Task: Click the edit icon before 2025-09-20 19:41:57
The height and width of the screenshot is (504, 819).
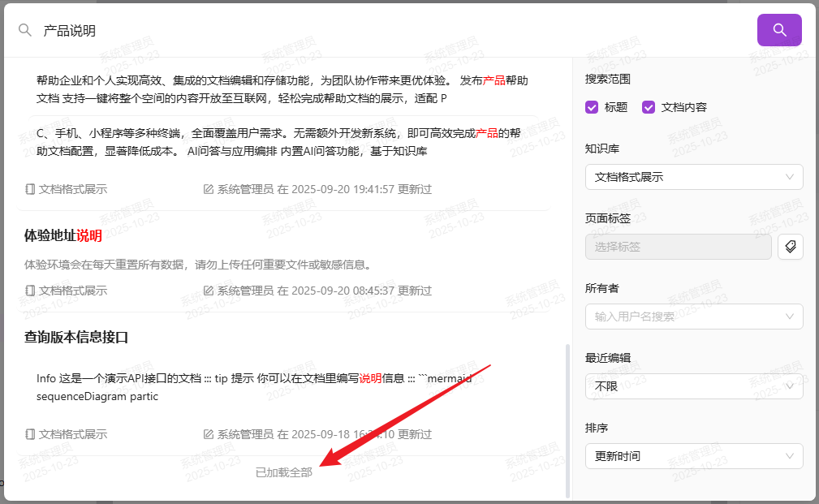Action: point(209,189)
